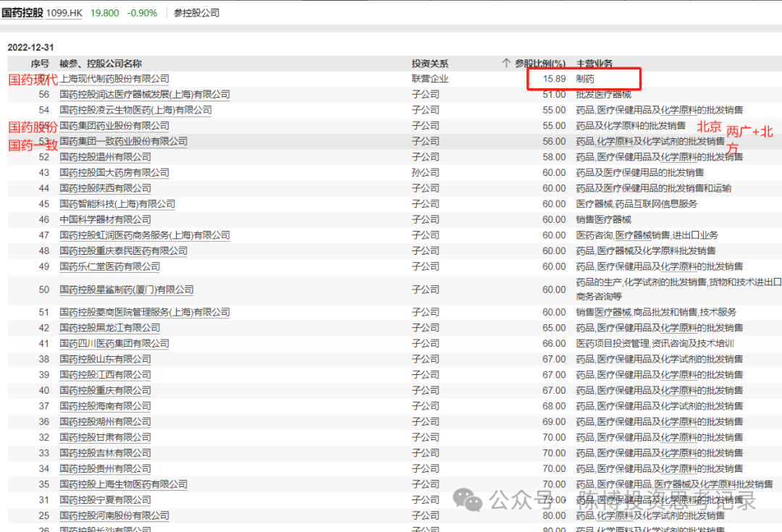Click row number 50 in 序号 column
The width and height of the screenshot is (782, 532).
[x=44, y=290]
